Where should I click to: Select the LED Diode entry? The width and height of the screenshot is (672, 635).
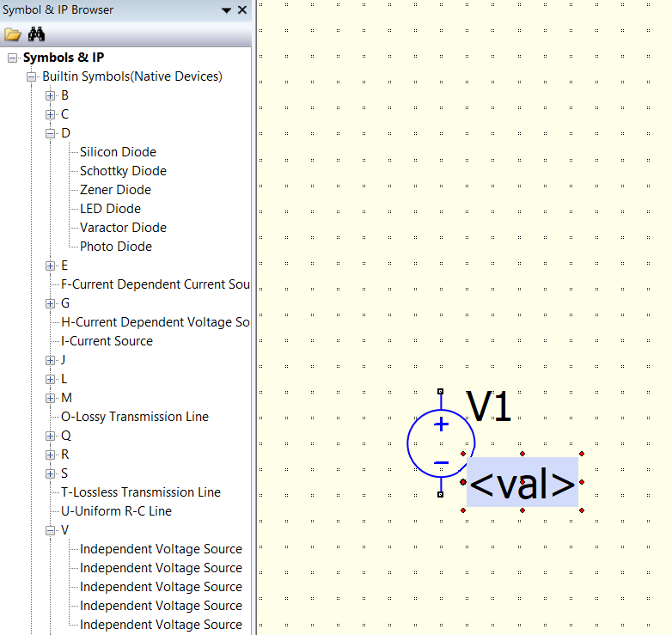pyautogui.click(x=110, y=209)
